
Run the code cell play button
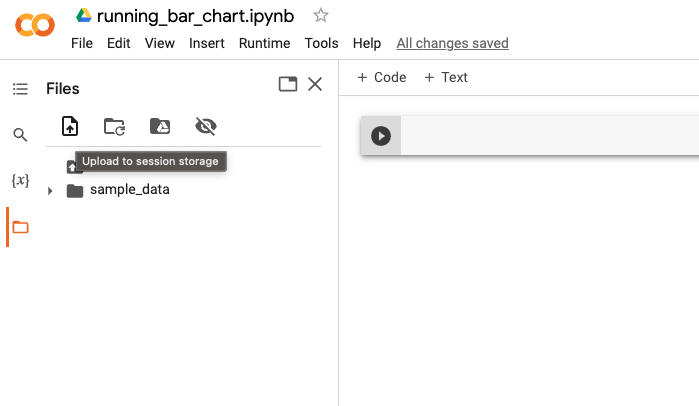pos(381,136)
